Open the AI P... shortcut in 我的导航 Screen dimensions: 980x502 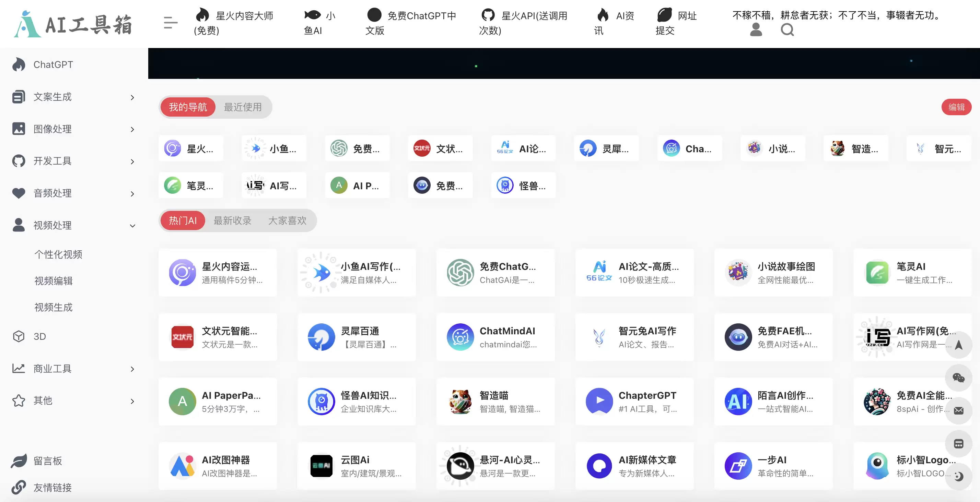click(357, 186)
